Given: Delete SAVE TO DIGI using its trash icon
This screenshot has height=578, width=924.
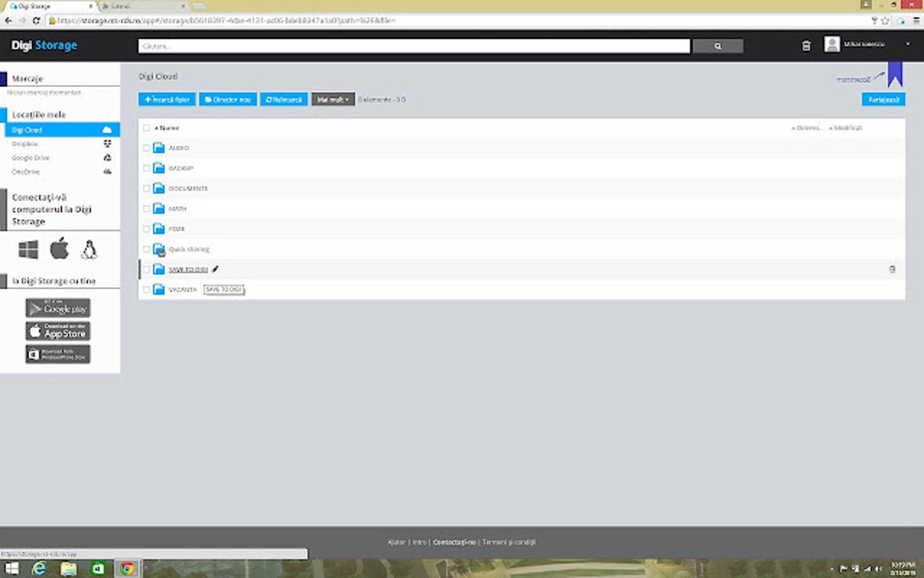Looking at the screenshot, I should point(891,269).
